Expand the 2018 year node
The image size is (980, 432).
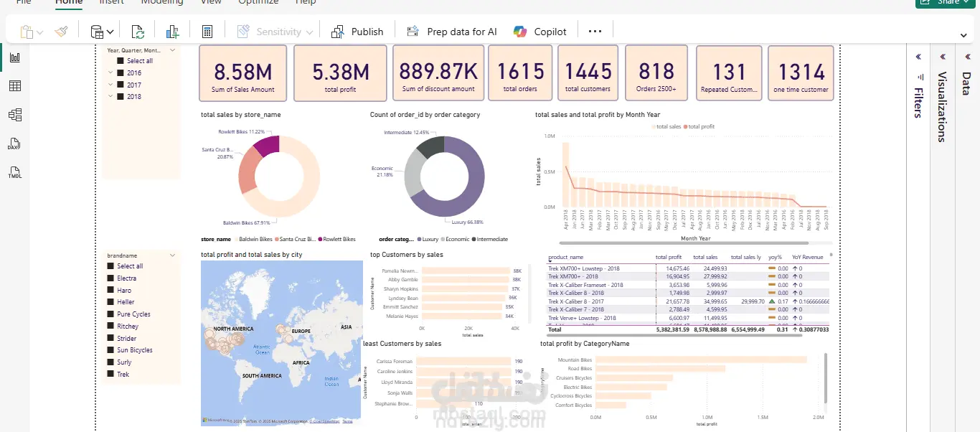pos(110,96)
